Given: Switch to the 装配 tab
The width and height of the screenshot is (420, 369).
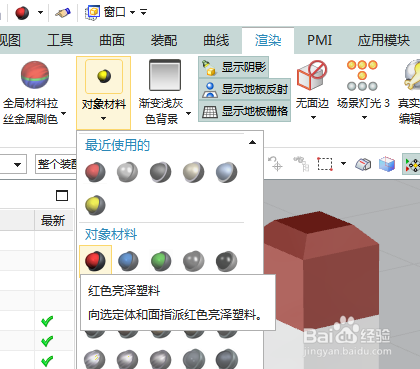Looking at the screenshot, I should [164, 40].
